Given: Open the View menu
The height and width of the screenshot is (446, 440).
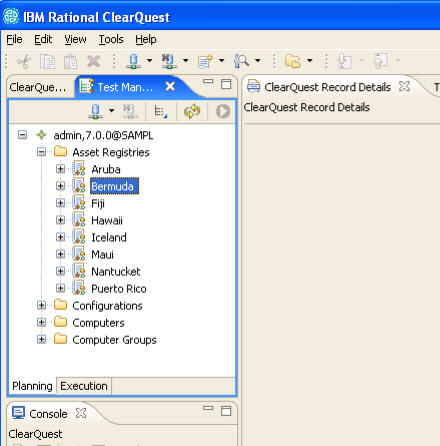Looking at the screenshot, I should [75, 39].
